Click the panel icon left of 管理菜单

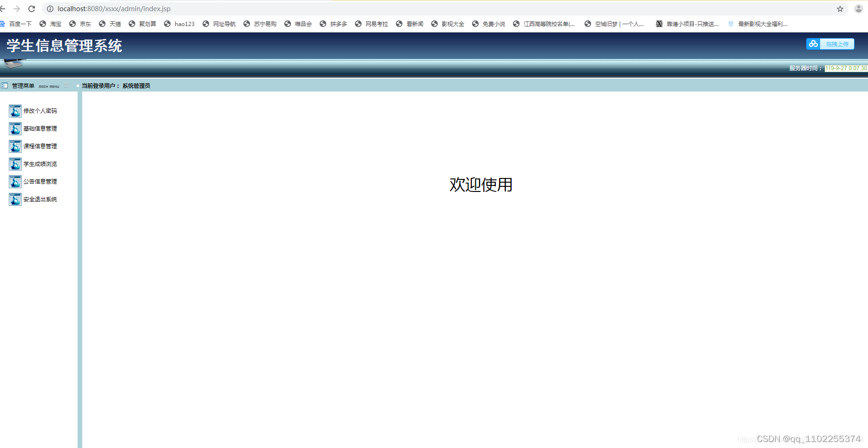[x=5, y=86]
